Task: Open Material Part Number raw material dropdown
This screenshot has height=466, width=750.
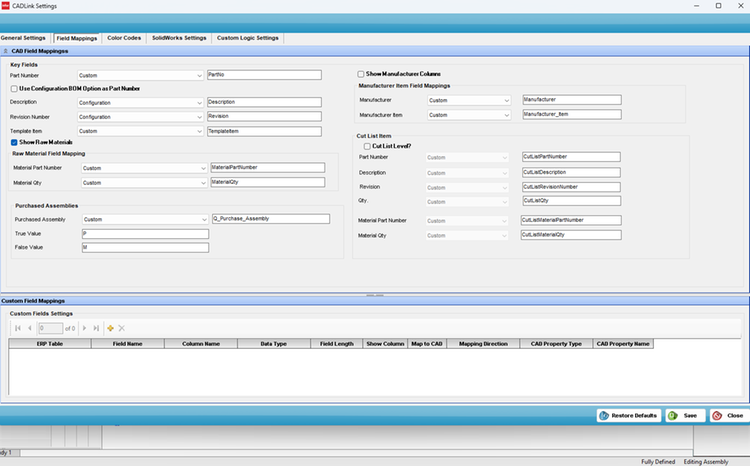Action: click(x=144, y=168)
